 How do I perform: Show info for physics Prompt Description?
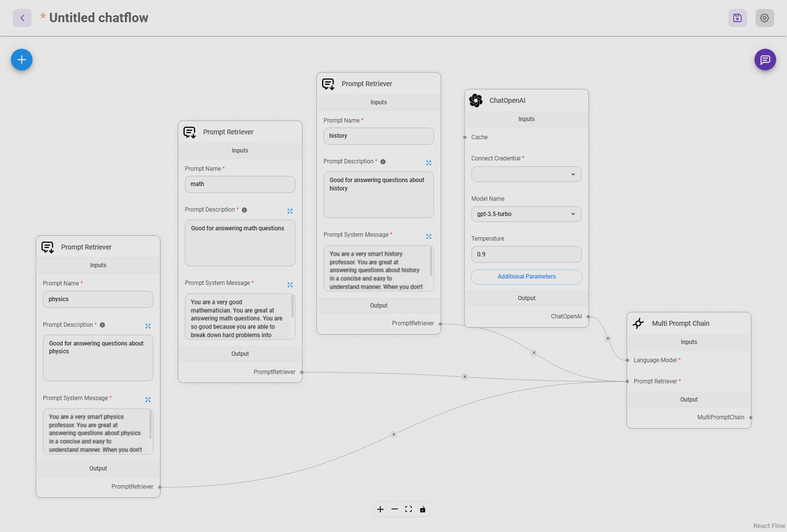102,325
